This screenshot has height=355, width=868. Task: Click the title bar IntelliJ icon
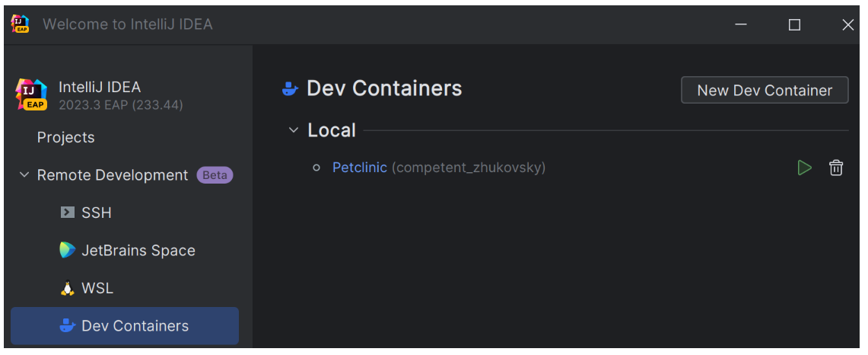point(20,24)
